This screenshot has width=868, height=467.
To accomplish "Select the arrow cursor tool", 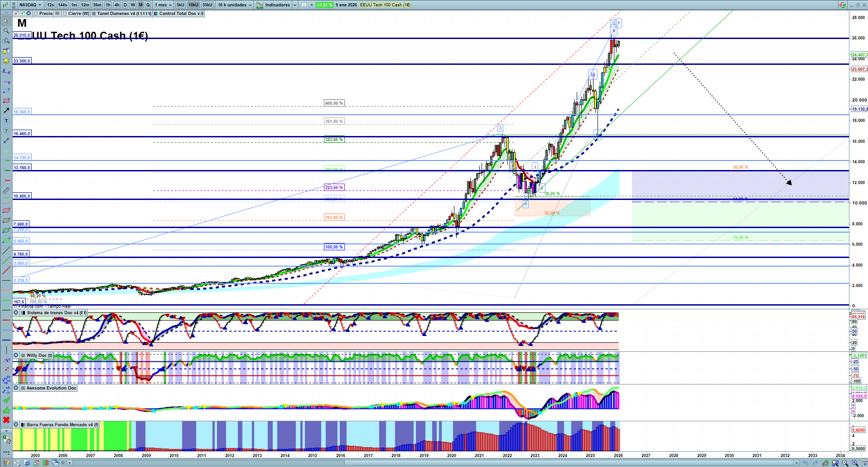I will [6, 21].
